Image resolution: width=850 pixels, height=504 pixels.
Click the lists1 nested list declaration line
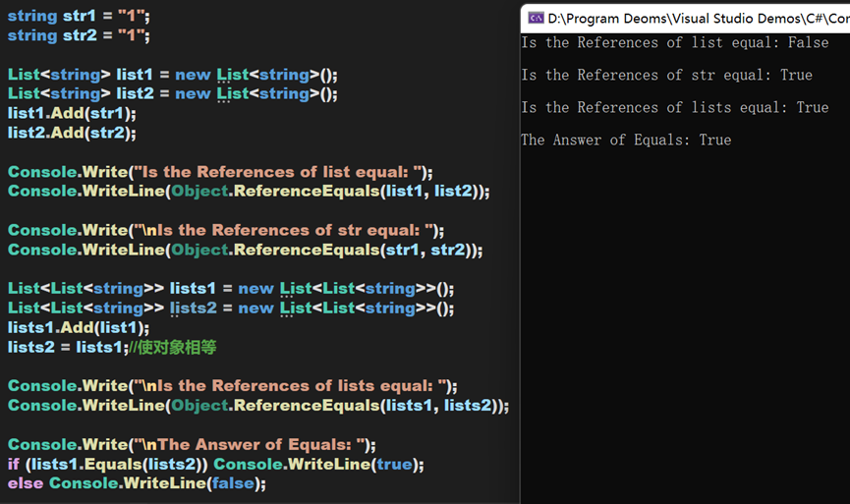pyautogui.click(x=231, y=289)
